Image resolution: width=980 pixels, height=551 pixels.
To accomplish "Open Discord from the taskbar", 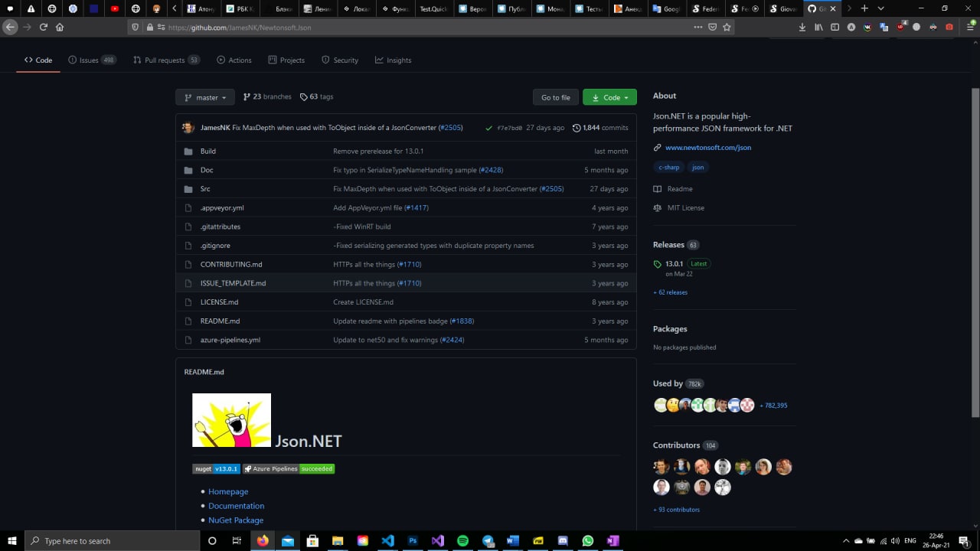I will (x=563, y=540).
